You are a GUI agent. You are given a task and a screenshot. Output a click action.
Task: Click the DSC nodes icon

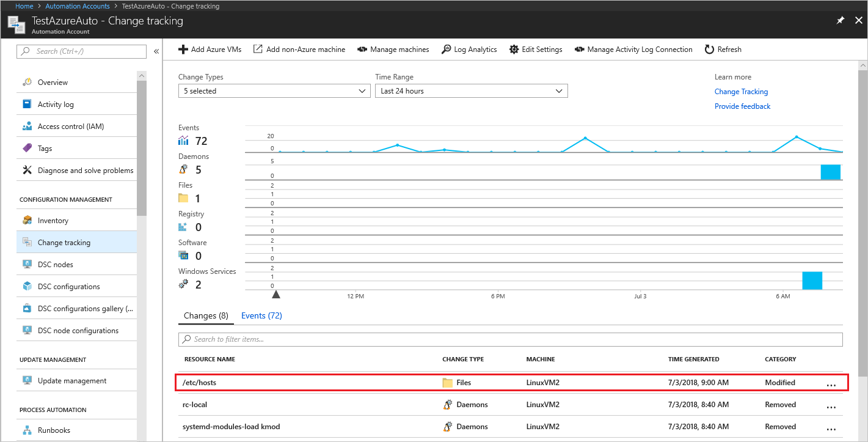[27, 264]
